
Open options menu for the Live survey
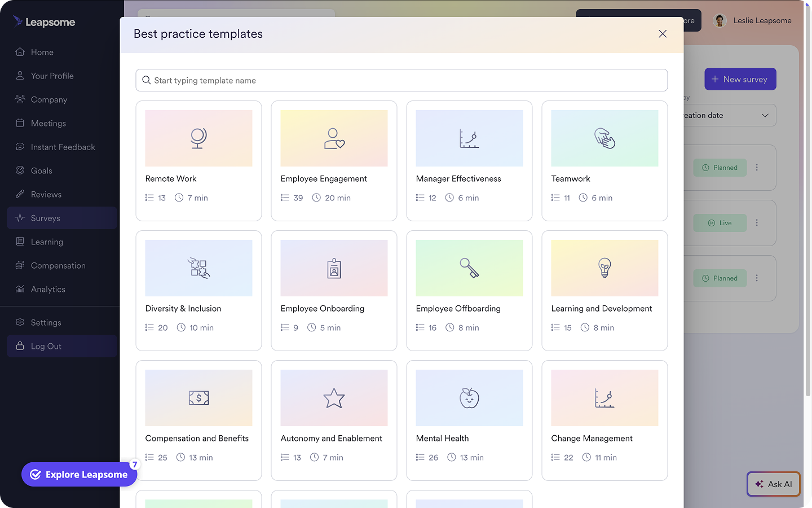(757, 223)
